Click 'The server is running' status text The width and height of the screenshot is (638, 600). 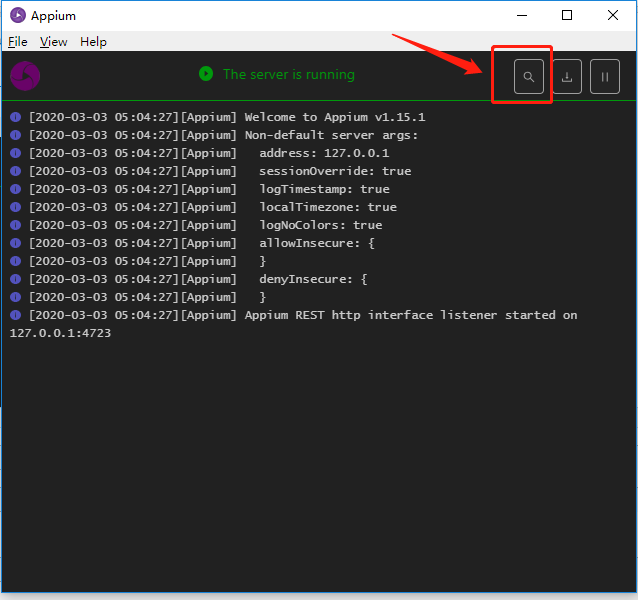pyautogui.click(x=289, y=74)
